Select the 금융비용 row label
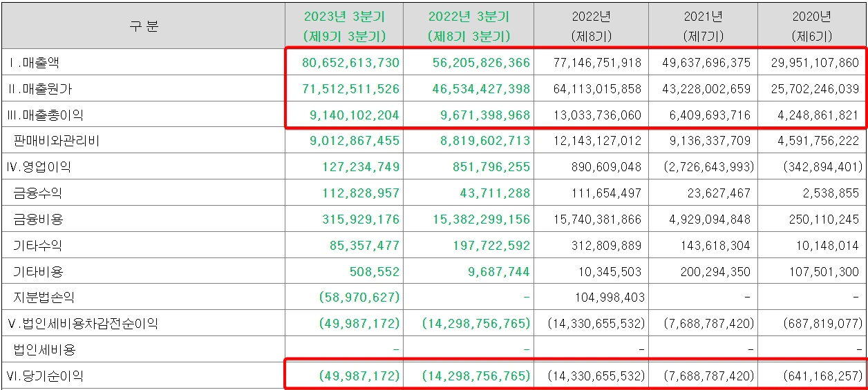 click(x=38, y=220)
